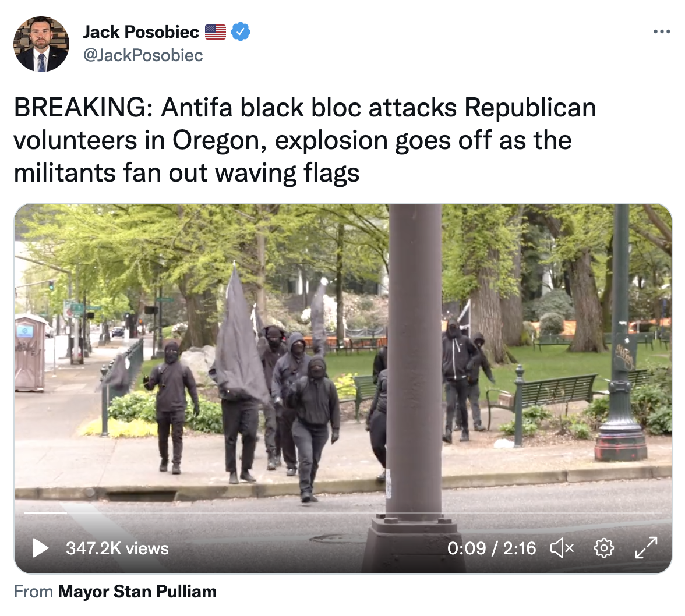Click the 347.2K views counter
Viewport: 685px width, 616px height.
click(x=117, y=548)
